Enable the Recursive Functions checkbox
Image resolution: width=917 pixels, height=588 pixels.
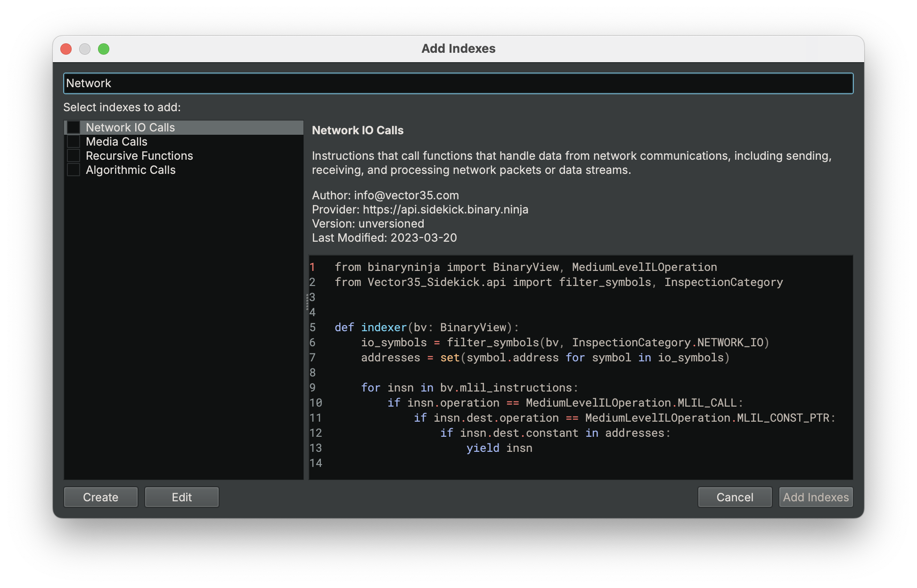coord(74,156)
